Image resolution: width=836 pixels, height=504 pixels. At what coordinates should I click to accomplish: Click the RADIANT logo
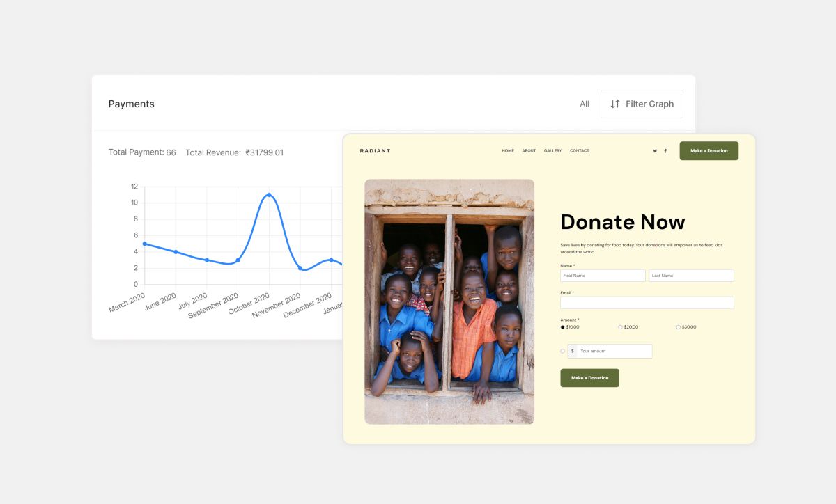pyautogui.click(x=375, y=151)
